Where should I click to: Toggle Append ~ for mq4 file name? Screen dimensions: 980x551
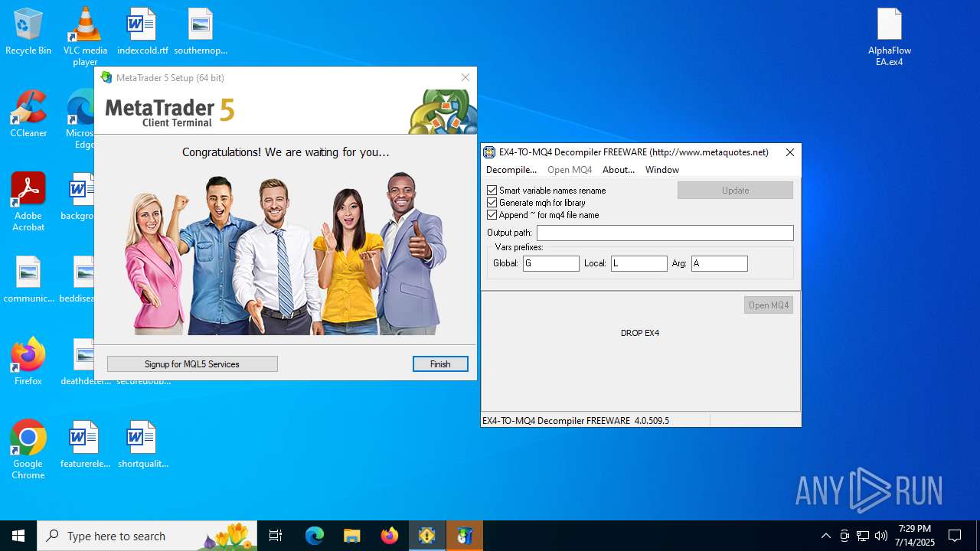point(492,214)
